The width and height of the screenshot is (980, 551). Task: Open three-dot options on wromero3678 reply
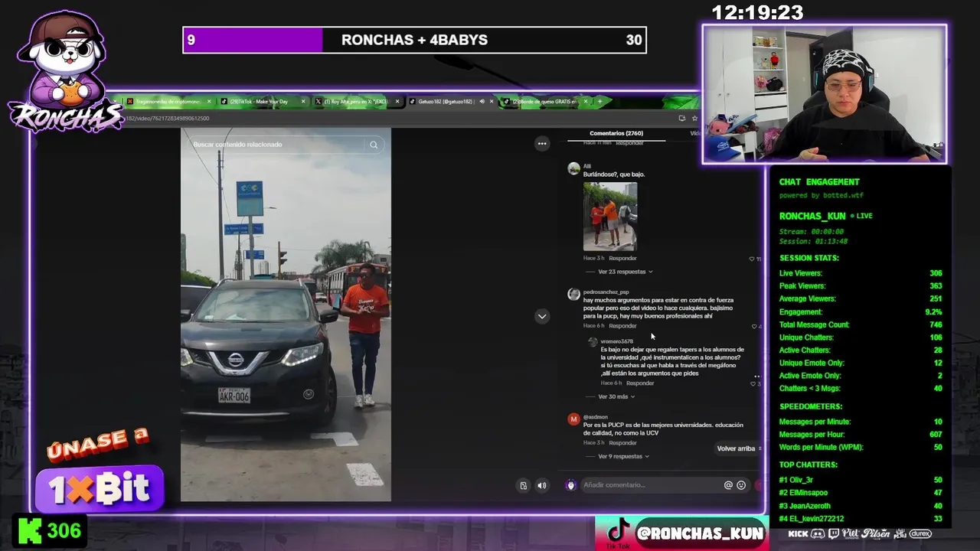757,377
